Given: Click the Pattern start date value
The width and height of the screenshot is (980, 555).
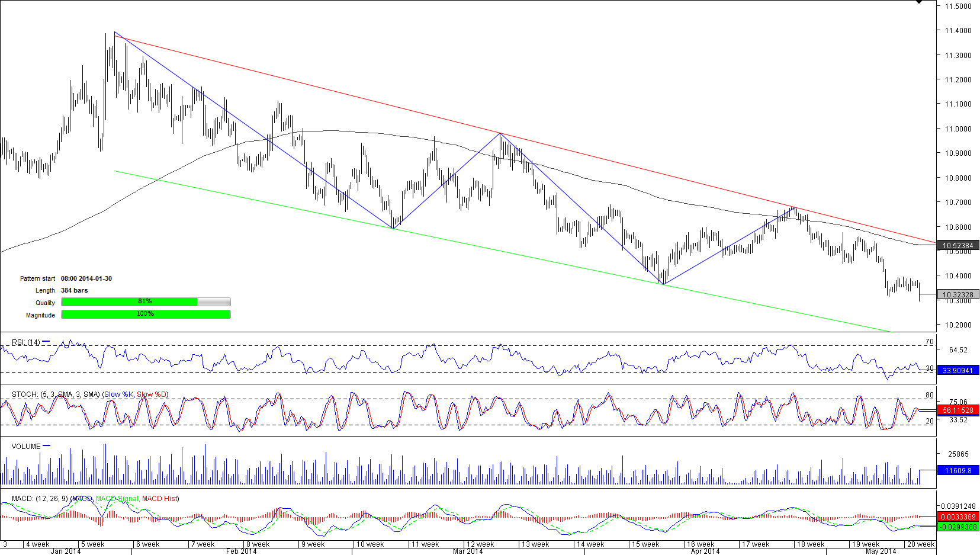Looking at the screenshot, I should click(86, 278).
